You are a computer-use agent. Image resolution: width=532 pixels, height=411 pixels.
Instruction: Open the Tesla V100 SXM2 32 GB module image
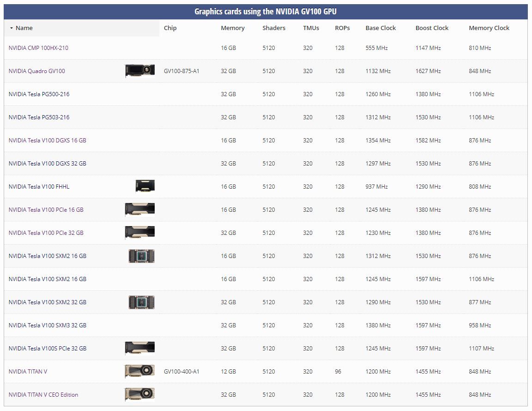141,302
